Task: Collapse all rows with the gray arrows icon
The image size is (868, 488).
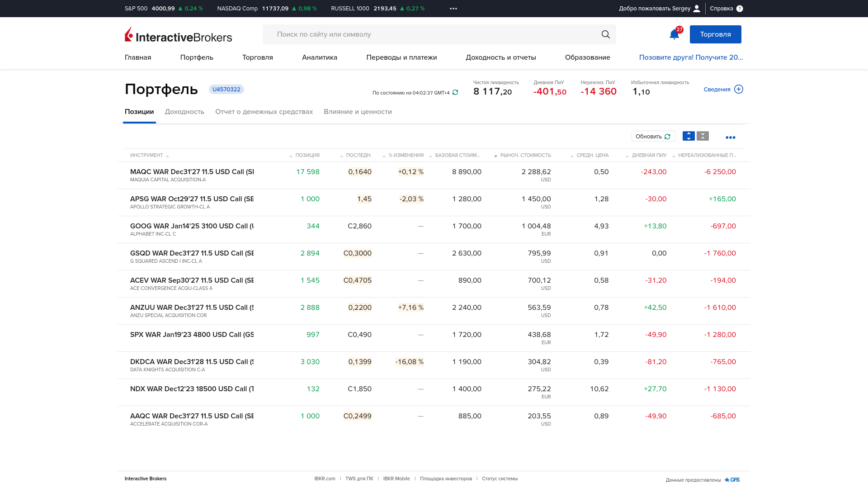Action: pos(703,136)
